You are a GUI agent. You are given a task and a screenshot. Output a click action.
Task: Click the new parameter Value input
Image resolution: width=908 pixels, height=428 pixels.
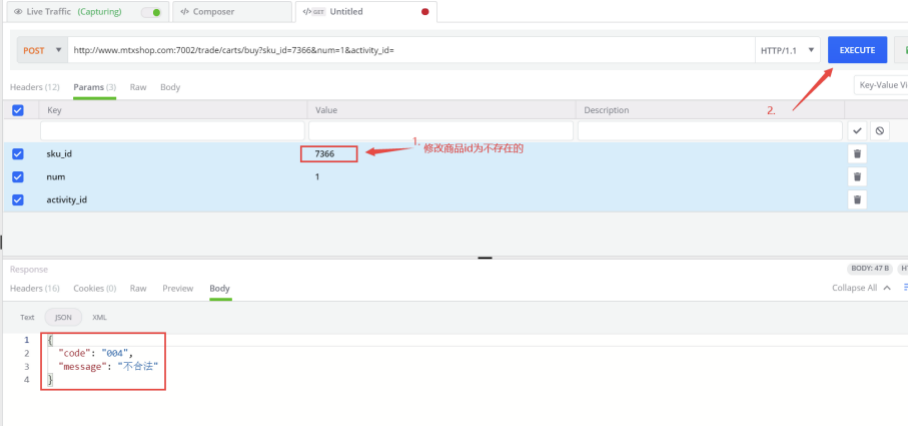441,131
